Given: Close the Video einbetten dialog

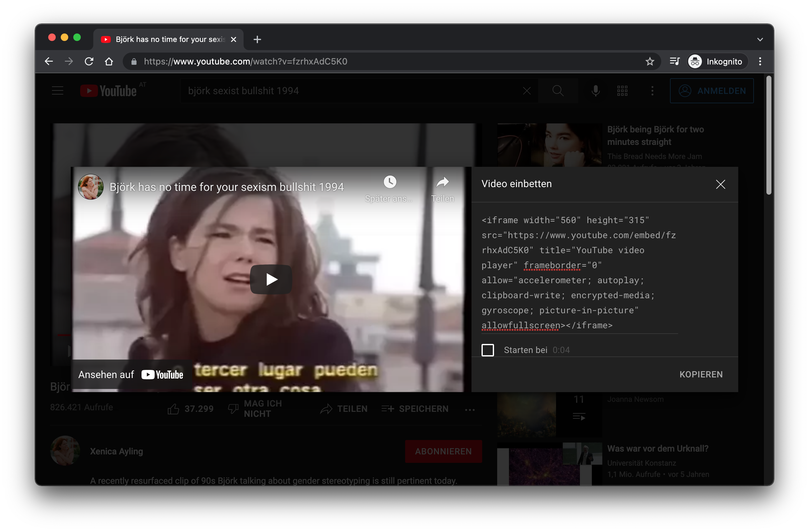Looking at the screenshot, I should (720, 184).
